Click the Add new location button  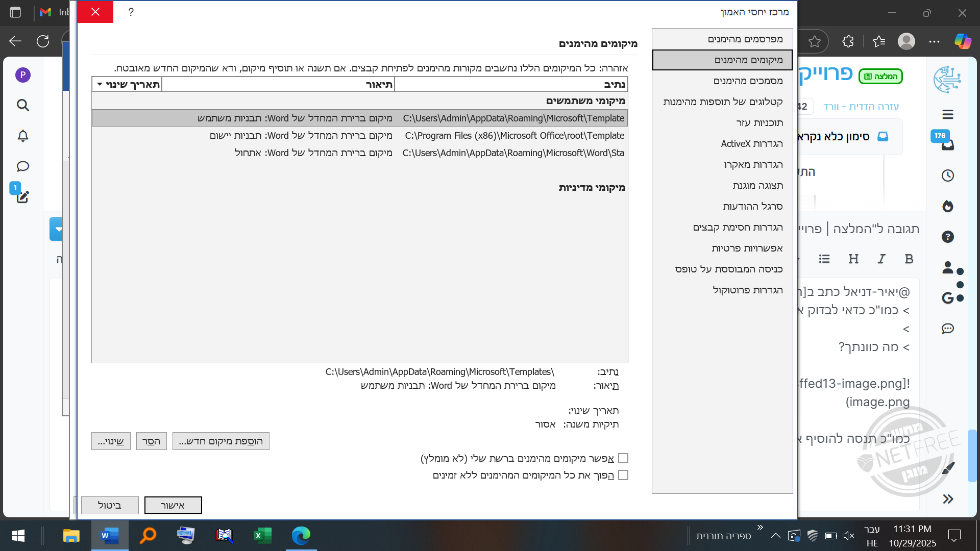coord(220,441)
